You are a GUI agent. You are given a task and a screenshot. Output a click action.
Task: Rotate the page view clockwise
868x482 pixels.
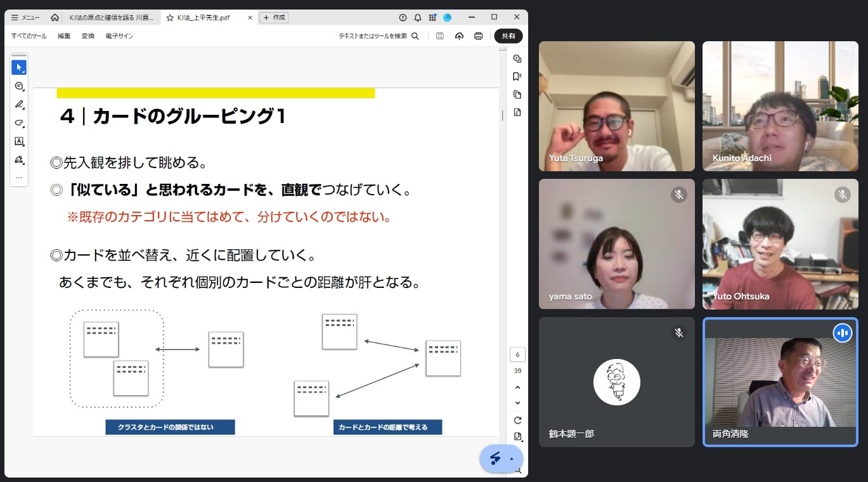(x=517, y=420)
